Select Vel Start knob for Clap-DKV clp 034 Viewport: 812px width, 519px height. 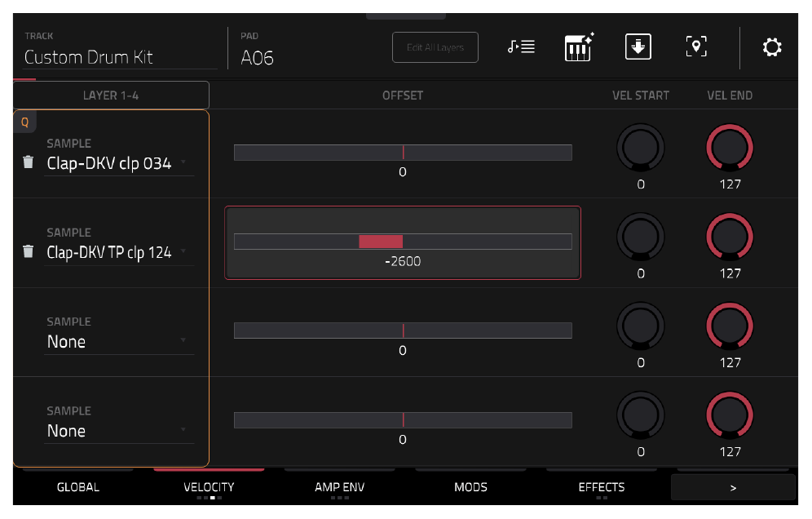pyautogui.click(x=641, y=147)
